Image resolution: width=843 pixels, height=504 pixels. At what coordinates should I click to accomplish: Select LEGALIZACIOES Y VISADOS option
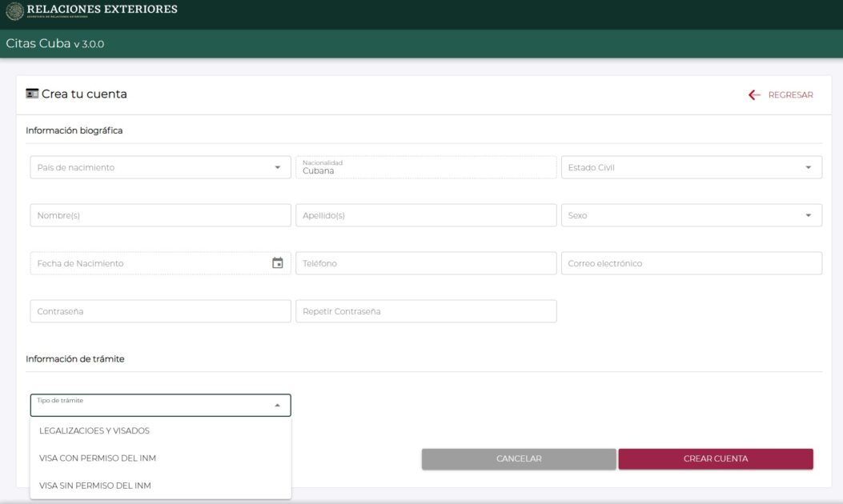94,431
